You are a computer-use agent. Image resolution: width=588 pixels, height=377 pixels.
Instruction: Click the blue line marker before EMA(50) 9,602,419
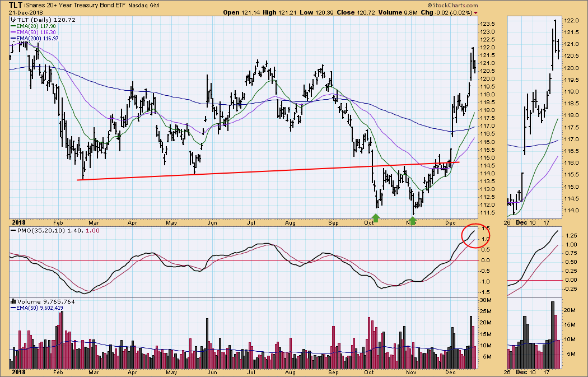coord(13,308)
